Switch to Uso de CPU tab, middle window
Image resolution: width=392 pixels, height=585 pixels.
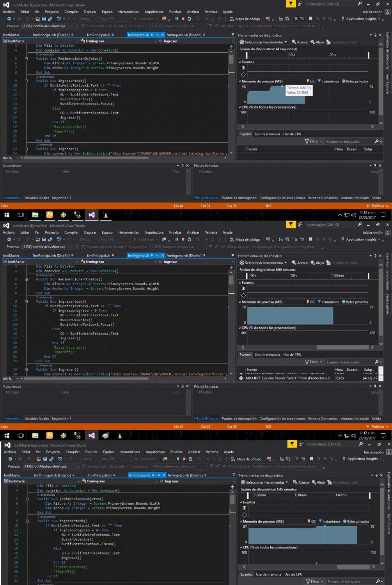[x=292, y=355]
